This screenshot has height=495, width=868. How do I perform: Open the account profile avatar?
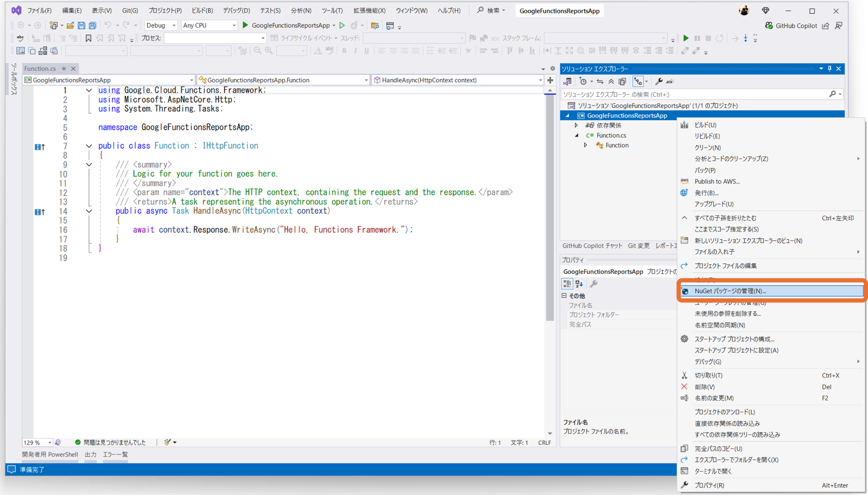pyautogui.click(x=744, y=10)
